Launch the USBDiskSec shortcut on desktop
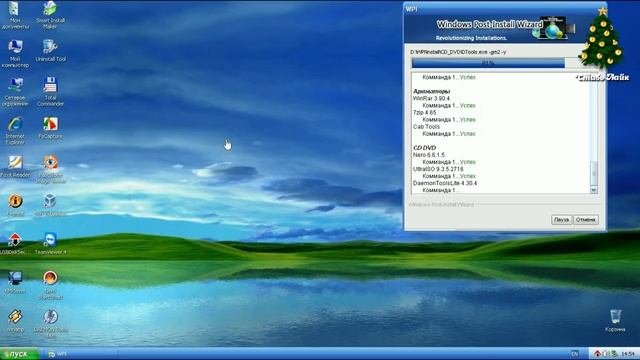 15,244
